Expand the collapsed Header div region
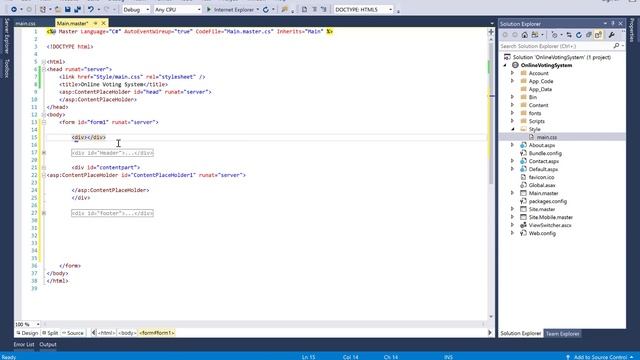 pyautogui.click(x=44, y=153)
